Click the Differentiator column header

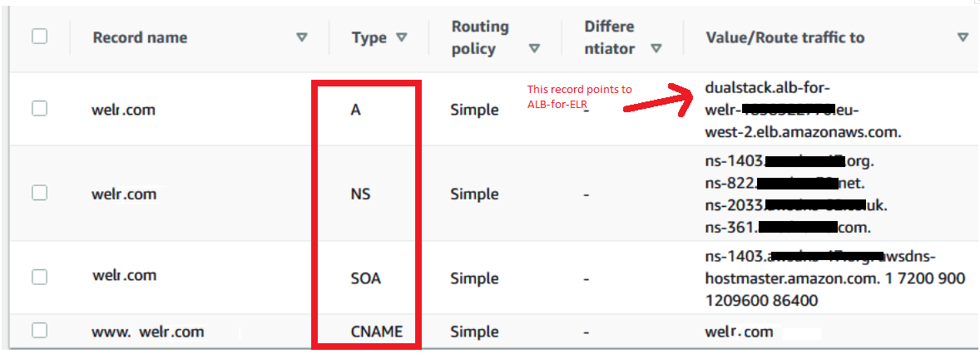(610, 37)
